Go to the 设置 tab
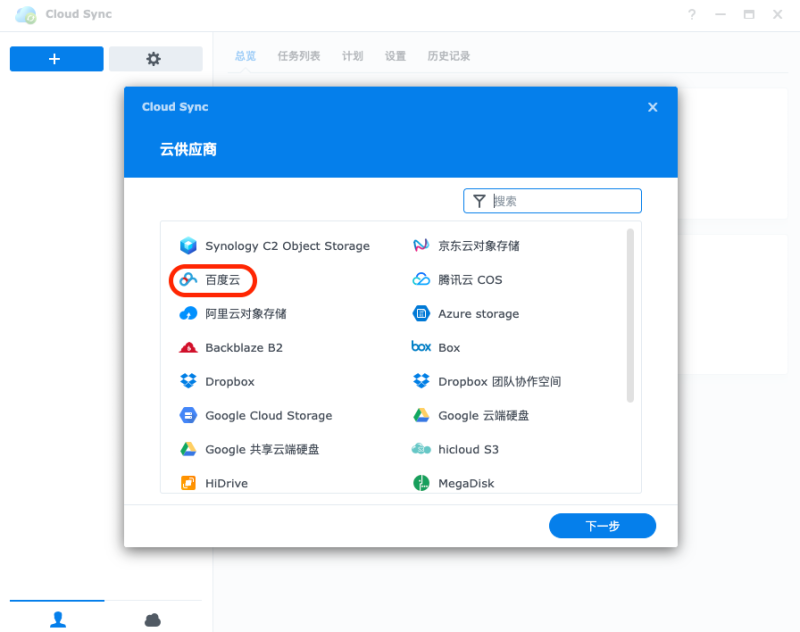Screen dimensions: 800x632 (x=395, y=56)
